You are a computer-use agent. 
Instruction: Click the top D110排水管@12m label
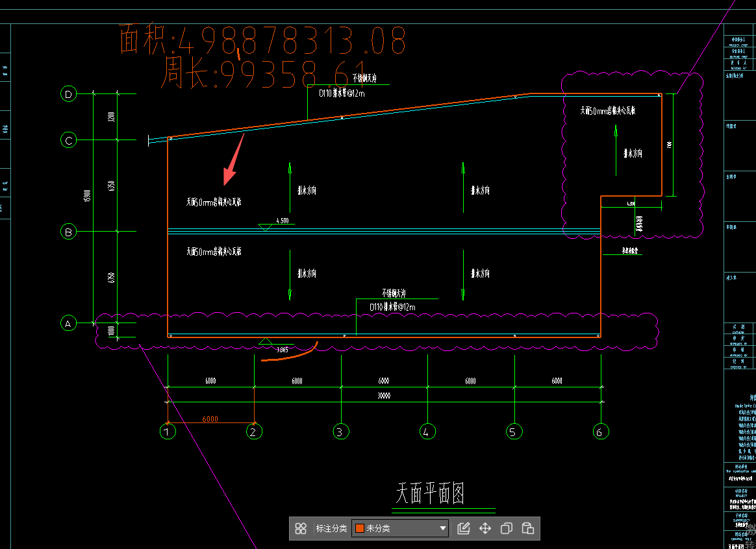point(342,93)
